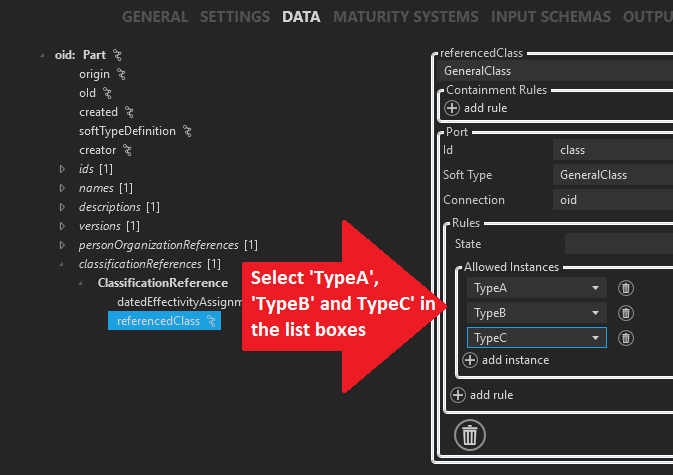Open the INPUT SCHEMAS tab
Screen dimensions: 673x475
click(x=551, y=16)
